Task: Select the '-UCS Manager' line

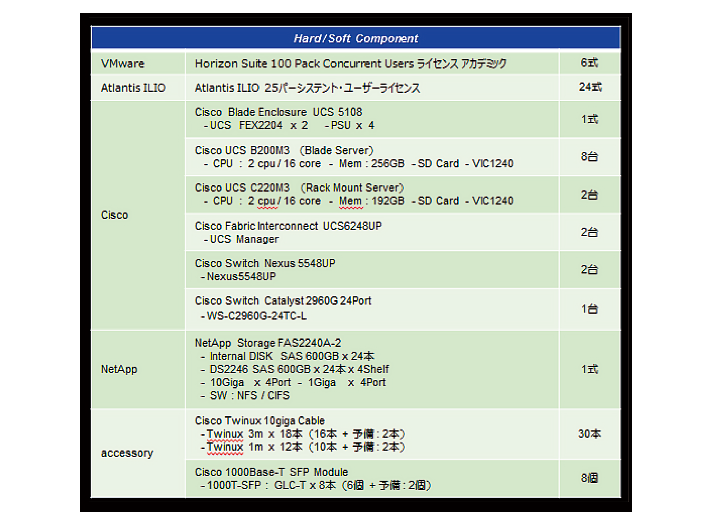Action: coord(241,239)
